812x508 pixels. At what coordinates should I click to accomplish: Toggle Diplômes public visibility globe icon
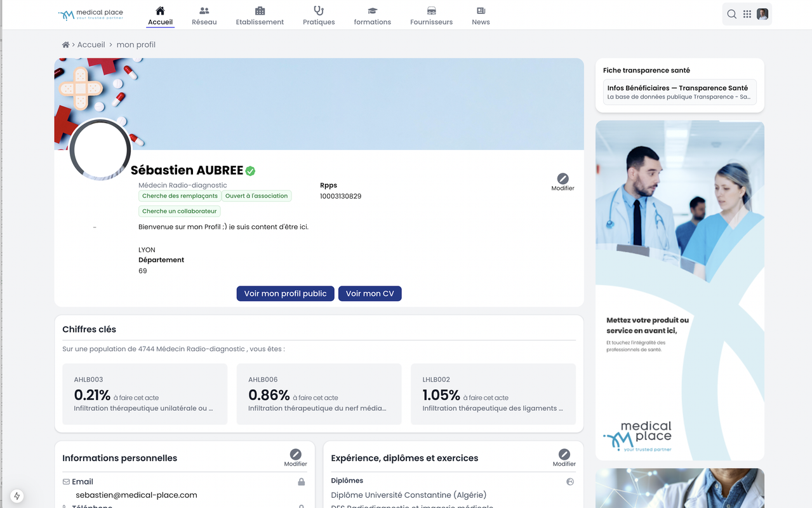coord(570,481)
